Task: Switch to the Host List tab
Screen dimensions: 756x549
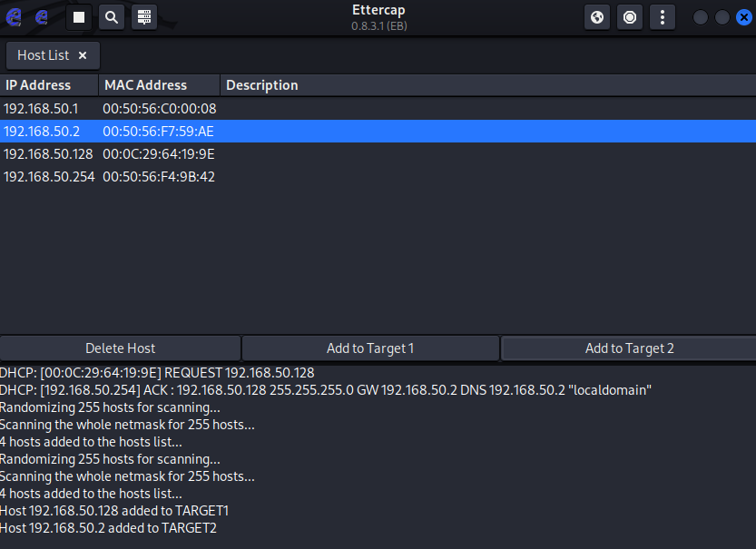Action: coord(44,55)
